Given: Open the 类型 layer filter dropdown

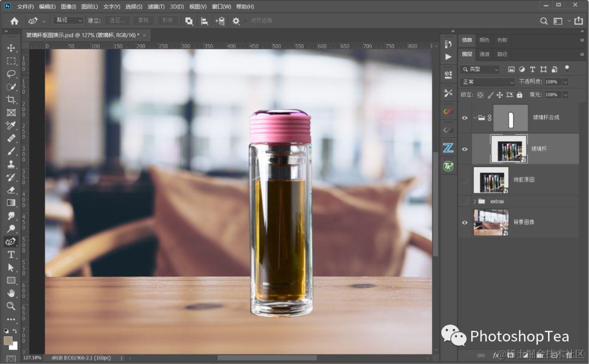Looking at the screenshot, I should (480, 69).
